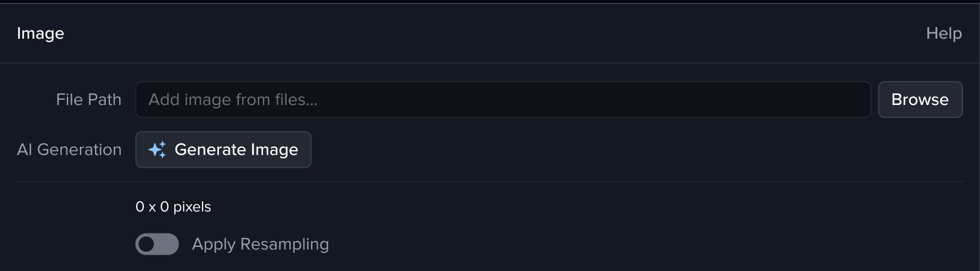This screenshot has width=980, height=271.
Task: Open the Help link
Action: [x=944, y=33]
